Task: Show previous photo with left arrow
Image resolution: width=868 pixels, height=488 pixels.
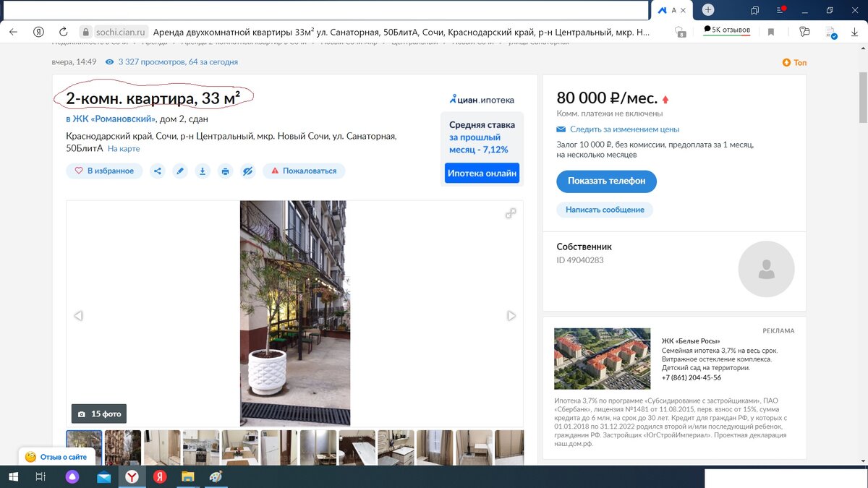Action: click(78, 315)
